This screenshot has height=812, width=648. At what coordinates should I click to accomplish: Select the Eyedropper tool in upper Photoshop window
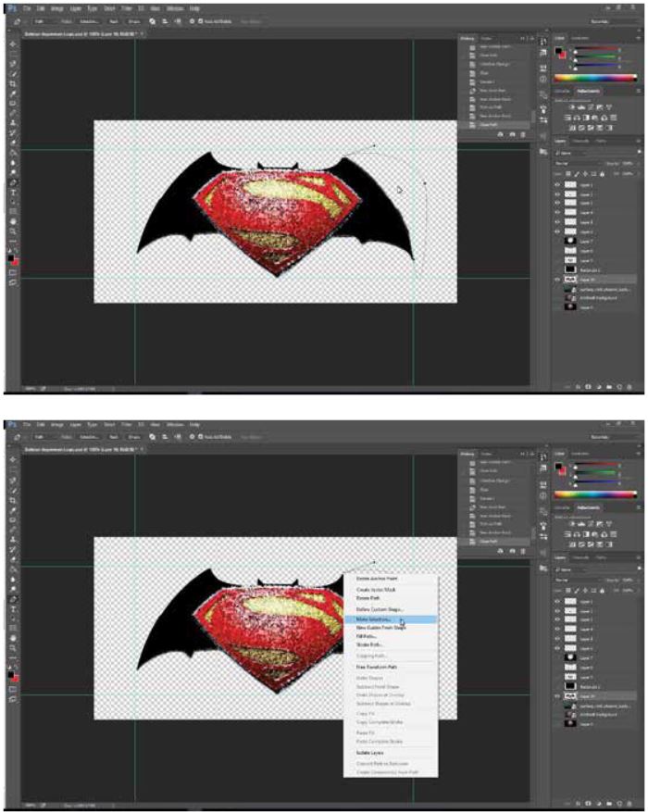(x=13, y=94)
